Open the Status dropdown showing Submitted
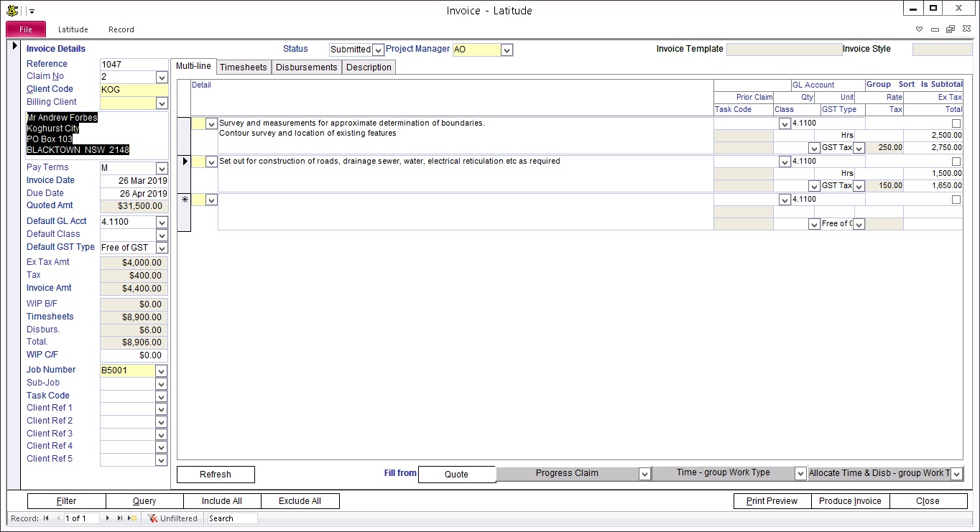This screenshot has height=532, width=980. (378, 50)
